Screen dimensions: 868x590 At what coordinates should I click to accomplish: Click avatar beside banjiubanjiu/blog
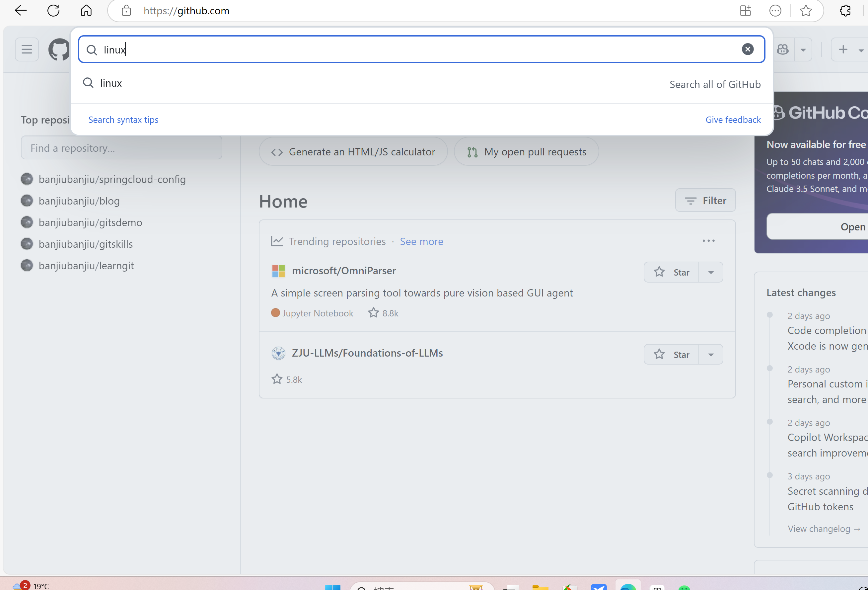[27, 201]
